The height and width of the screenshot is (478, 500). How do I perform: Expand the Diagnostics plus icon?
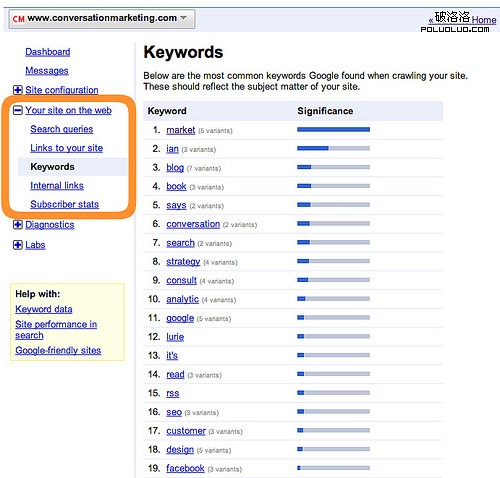click(x=18, y=225)
